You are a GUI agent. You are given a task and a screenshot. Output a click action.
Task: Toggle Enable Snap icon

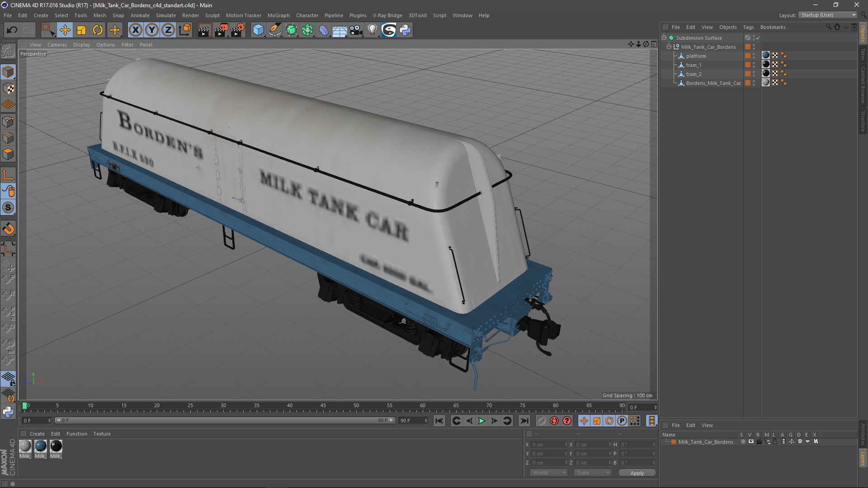coord(8,207)
